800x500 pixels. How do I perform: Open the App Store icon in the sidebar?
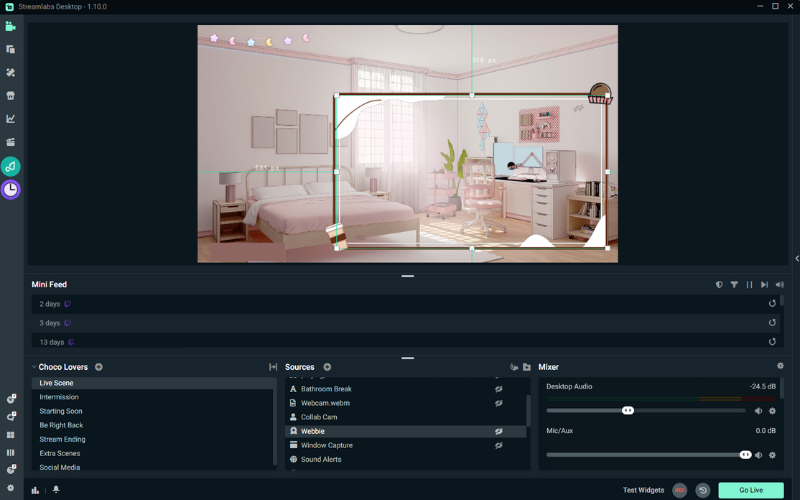point(11,96)
